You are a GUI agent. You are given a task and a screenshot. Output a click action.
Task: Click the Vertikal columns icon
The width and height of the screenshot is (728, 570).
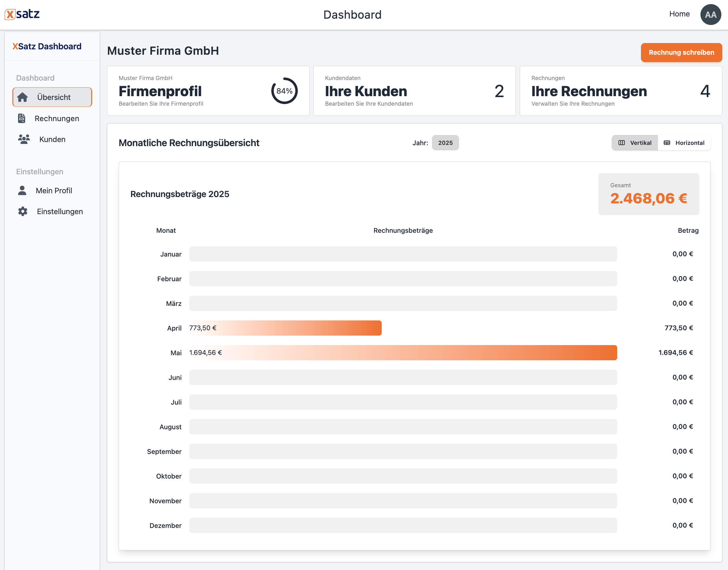[621, 143]
